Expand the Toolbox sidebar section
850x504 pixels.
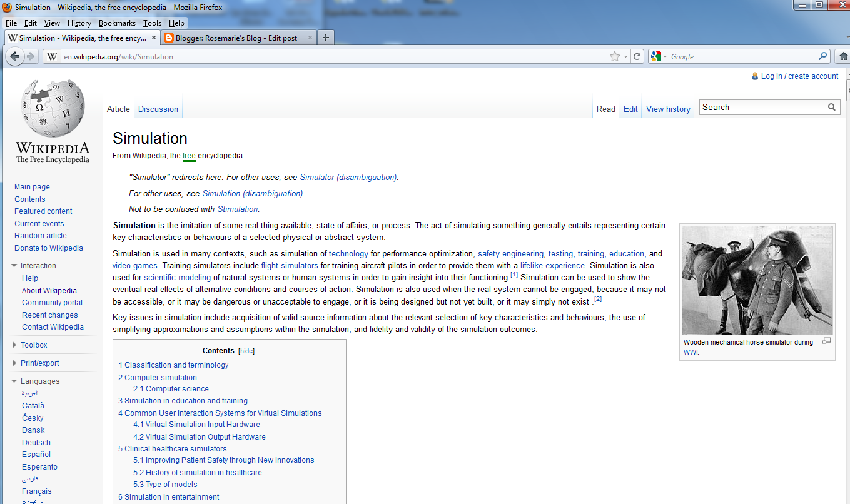(15, 345)
